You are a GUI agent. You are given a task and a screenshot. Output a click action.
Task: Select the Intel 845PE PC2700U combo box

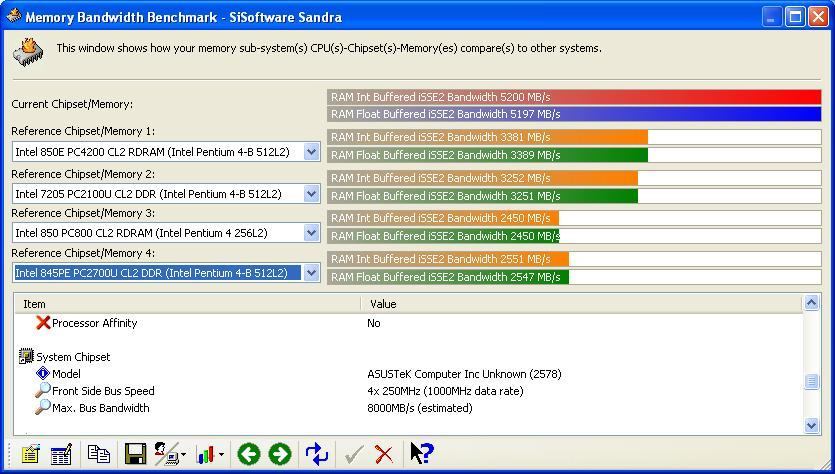click(166, 273)
